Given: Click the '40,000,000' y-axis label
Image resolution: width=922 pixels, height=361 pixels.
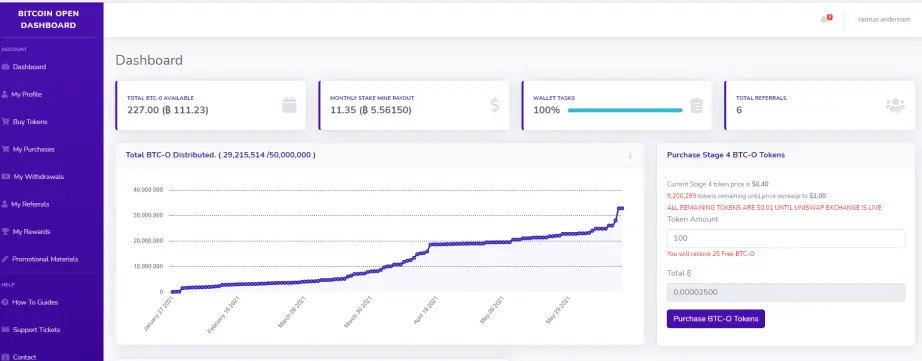Looking at the screenshot, I should [148, 190].
